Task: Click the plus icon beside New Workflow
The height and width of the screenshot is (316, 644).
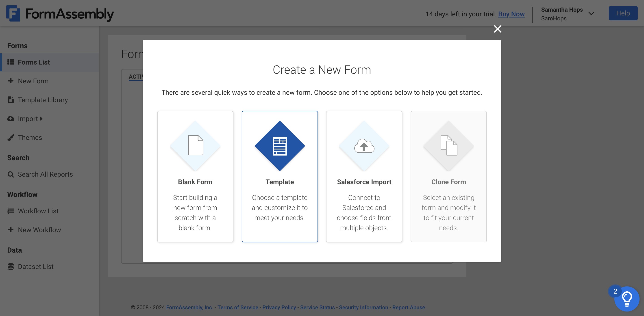Action: coord(11,229)
